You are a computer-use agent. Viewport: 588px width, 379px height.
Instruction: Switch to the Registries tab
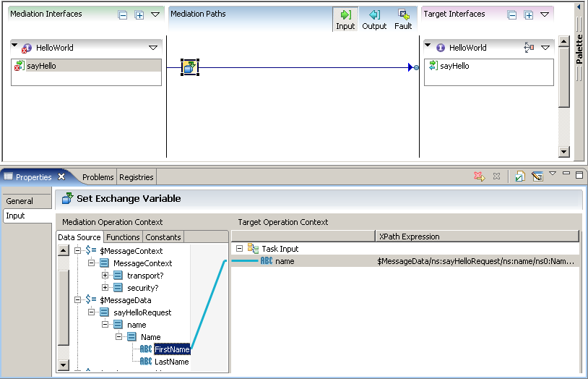[x=136, y=177]
